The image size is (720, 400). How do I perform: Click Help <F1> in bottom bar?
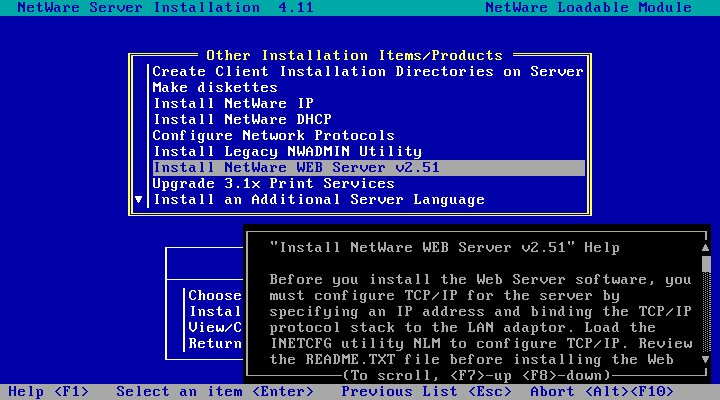pyautogui.click(x=48, y=392)
